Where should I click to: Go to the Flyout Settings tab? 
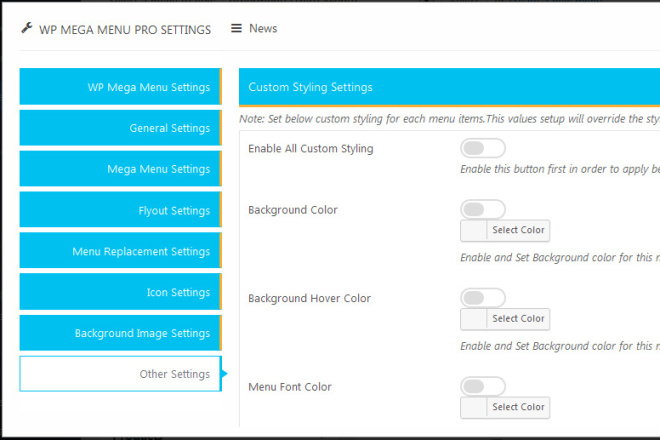pos(120,211)
